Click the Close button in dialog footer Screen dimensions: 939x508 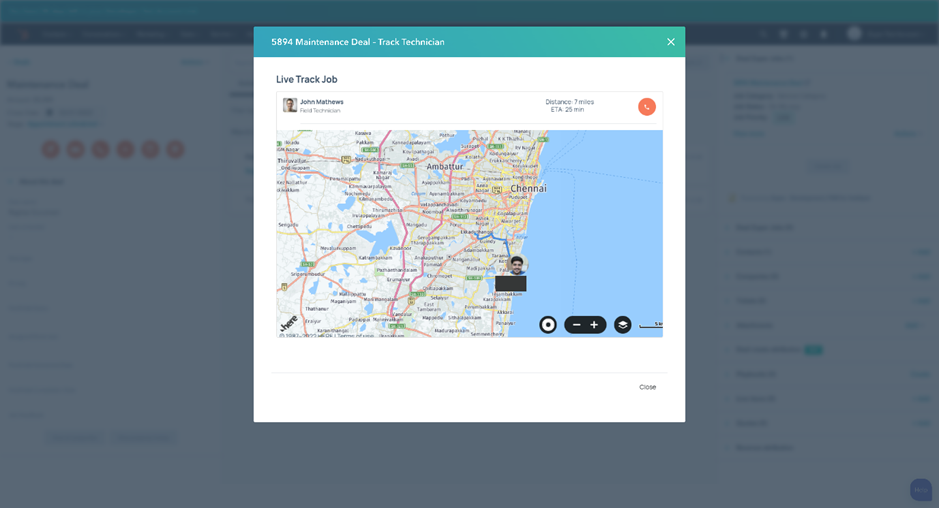pyautogui.click(x=647, y=387)
